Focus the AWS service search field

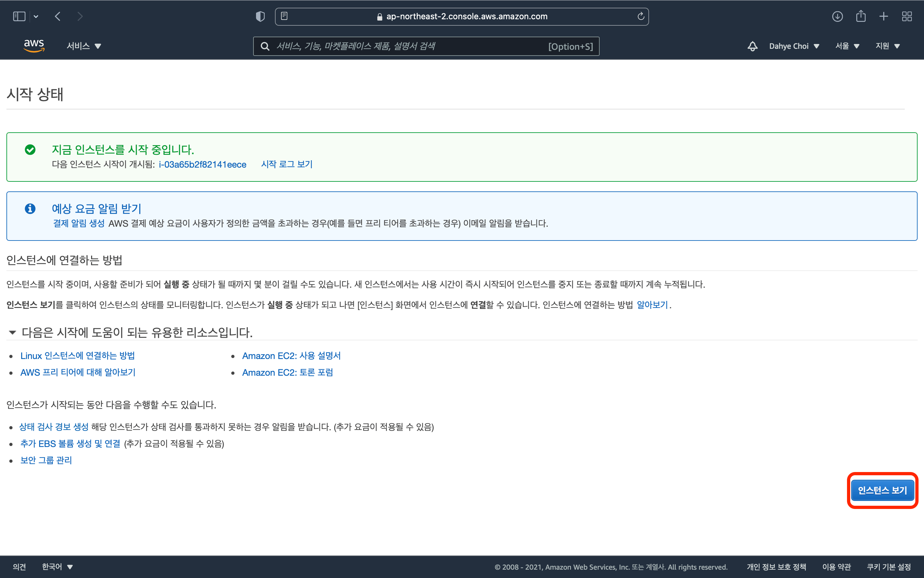click(x=426, y=46)
